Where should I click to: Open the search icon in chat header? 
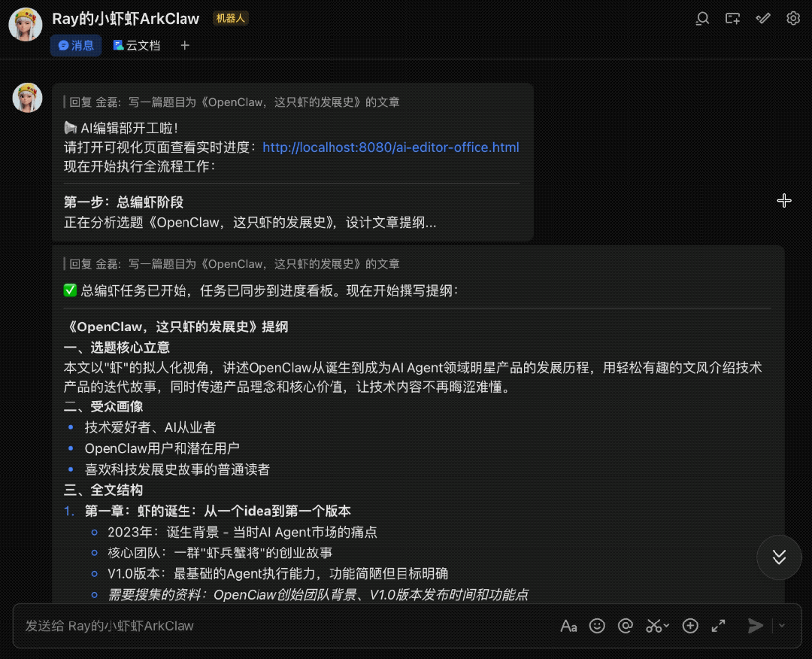(702, 18)
